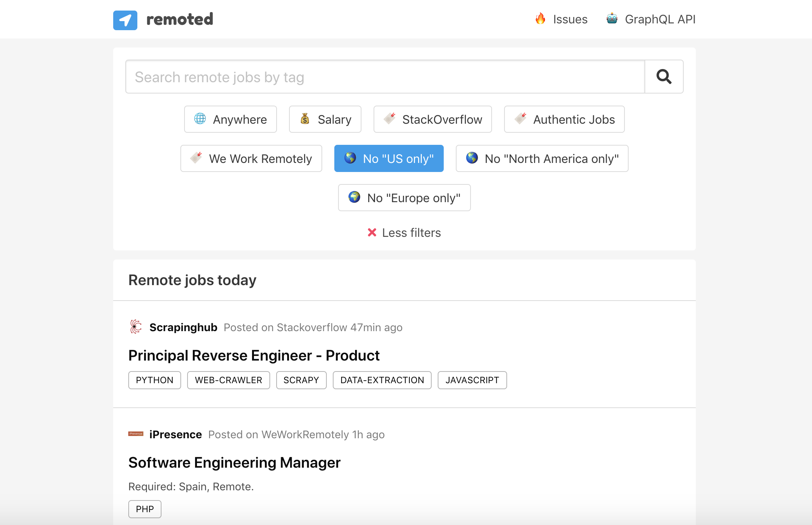
Task: Click the robot icon beside GraphQL API
Action: click(612, 19)
